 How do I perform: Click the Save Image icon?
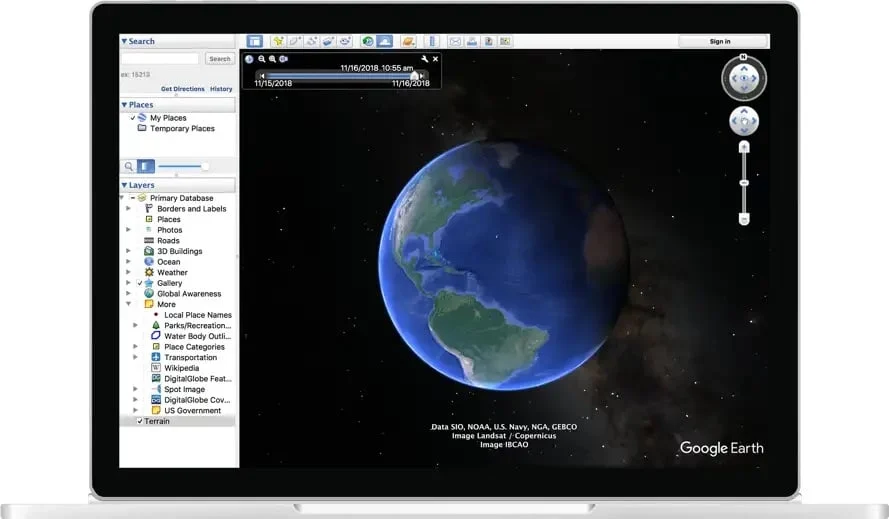click(x=488, y=41)
